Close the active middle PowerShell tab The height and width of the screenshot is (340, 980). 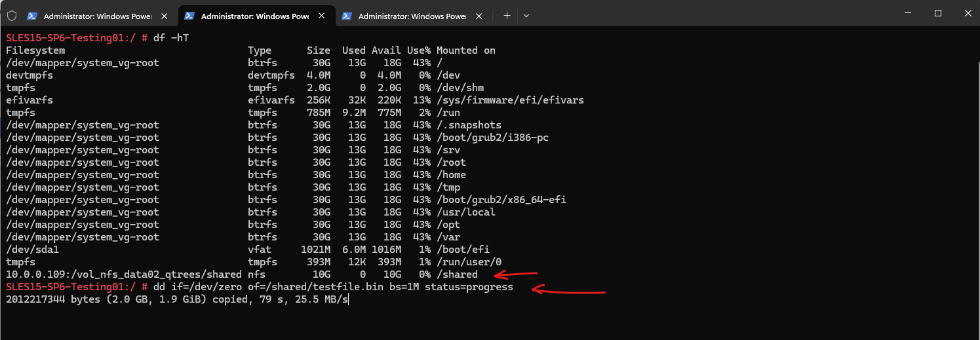coord(321,16)
